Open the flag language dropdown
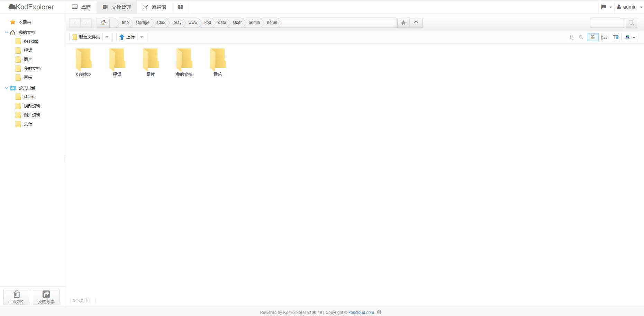Viewport: 644px width, 316px height. [x=607, y=7]
